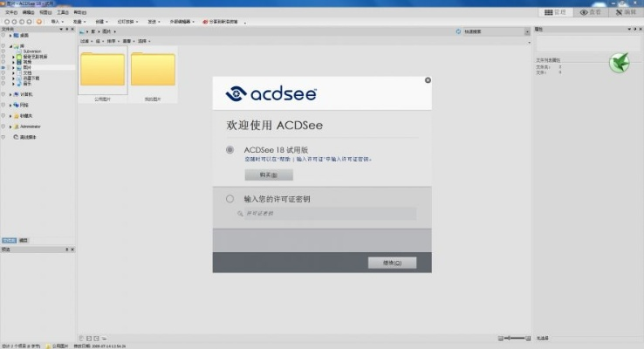Toggle easy-select circle beside Subversion
The height and width of the screenshot is (349, 644).
3,51
